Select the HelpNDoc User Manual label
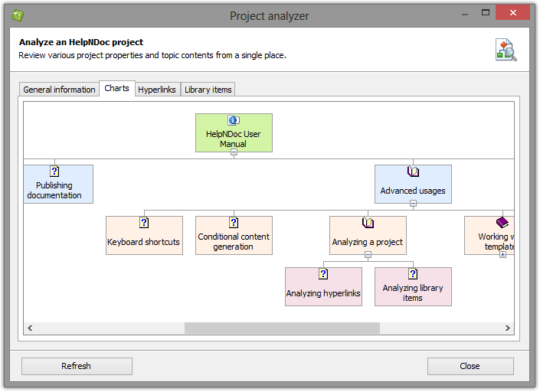The image size is (540, 392). tap(233, 139)
